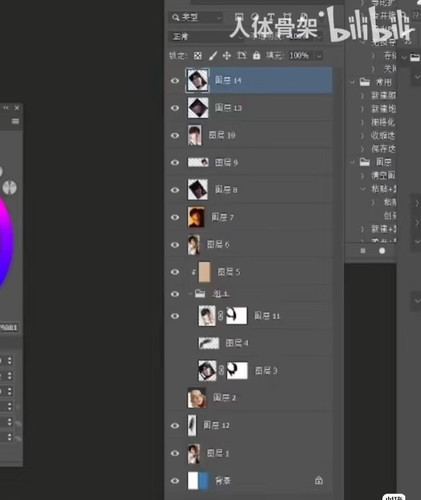Click the 图层 11 layer mask thumbnail
Screen dimensions: 421x500
click(236, 316)
